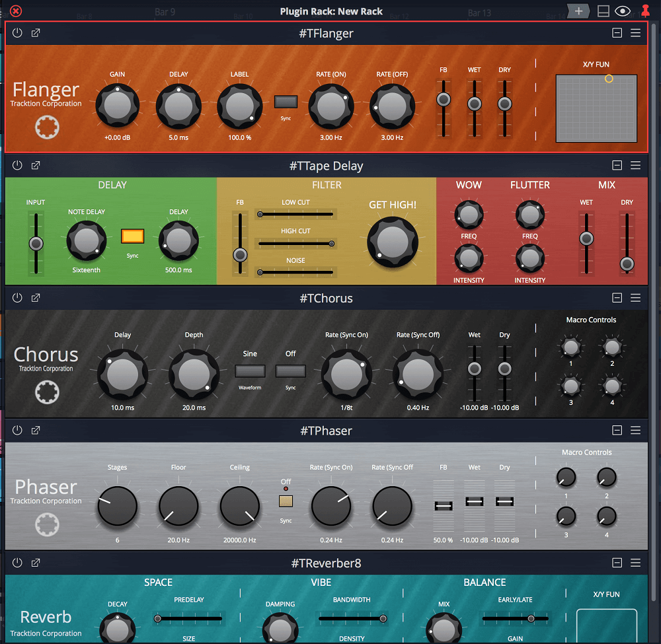The height and width of the screenshot is (644, 661).
Task: Click the Flanger LABEL knob at 100.0 %
Action: click(x=239, y=106)
